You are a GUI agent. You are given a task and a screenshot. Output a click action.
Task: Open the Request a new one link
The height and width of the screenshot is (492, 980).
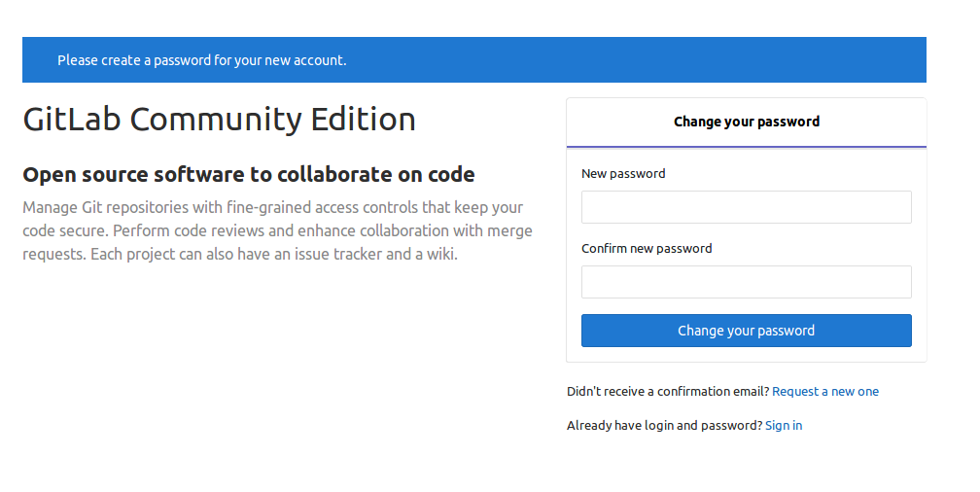click(x=825, y=391)
